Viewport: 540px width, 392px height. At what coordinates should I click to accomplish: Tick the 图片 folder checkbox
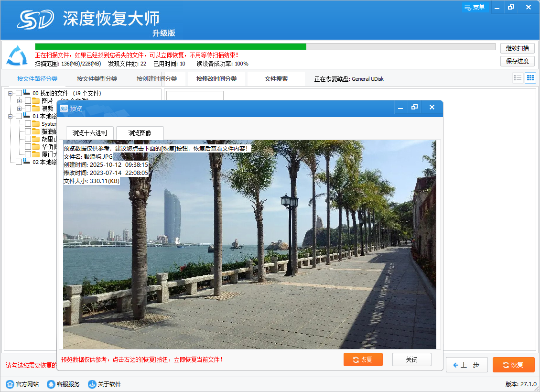coord(28,101)
